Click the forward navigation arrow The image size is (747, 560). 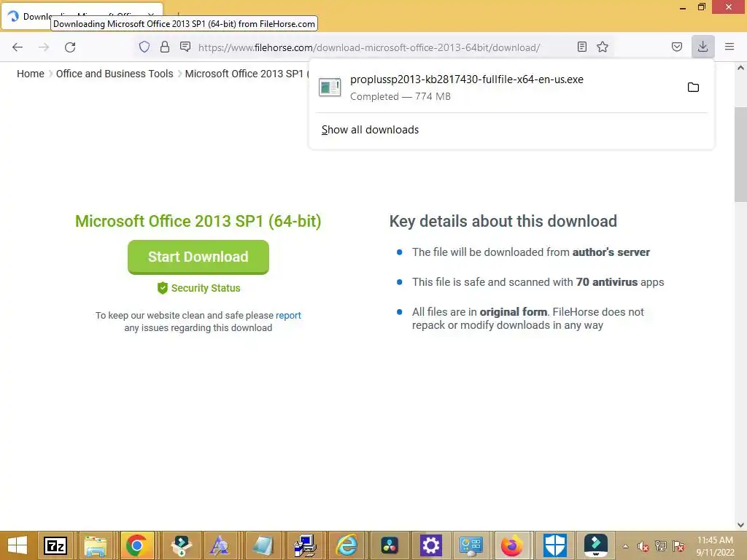point(44,47)
